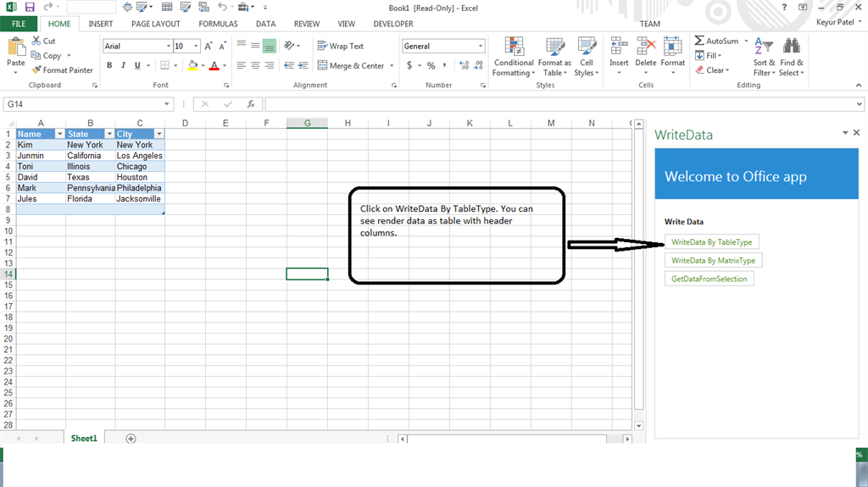Screen dimensions: 868x487
Task: Open Sort & Filter
Action: click(764, 57)
